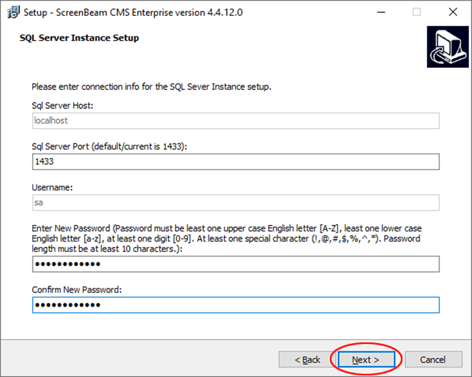Focus the Confirm New Password field
Image resolution: width=472 pixels, height=377 pixels.
pyautogui.click(x=236, y=305)
